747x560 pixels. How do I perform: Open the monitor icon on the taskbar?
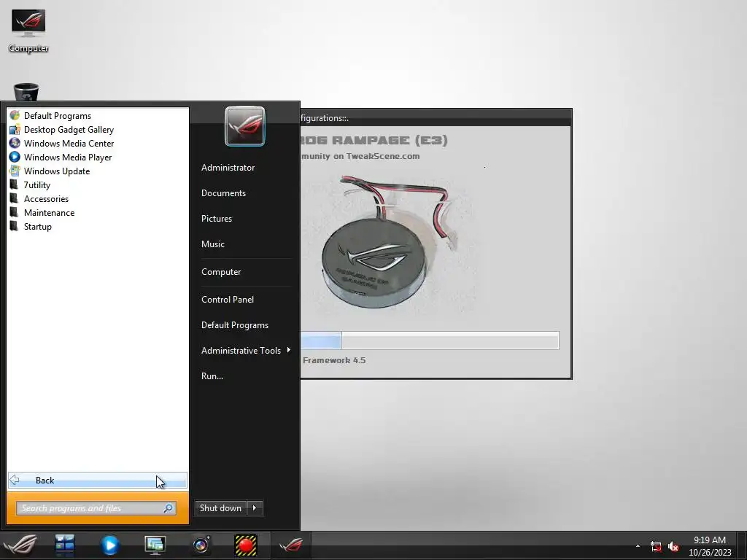click(155, 545)
